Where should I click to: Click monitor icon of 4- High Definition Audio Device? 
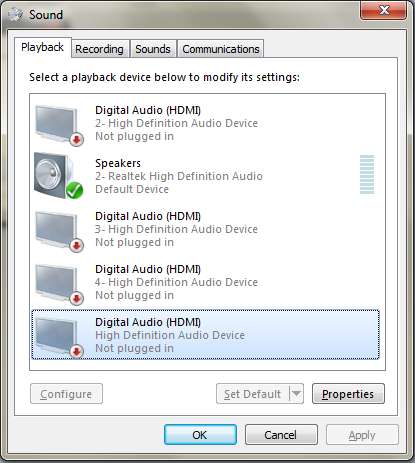tap(59, 284)
